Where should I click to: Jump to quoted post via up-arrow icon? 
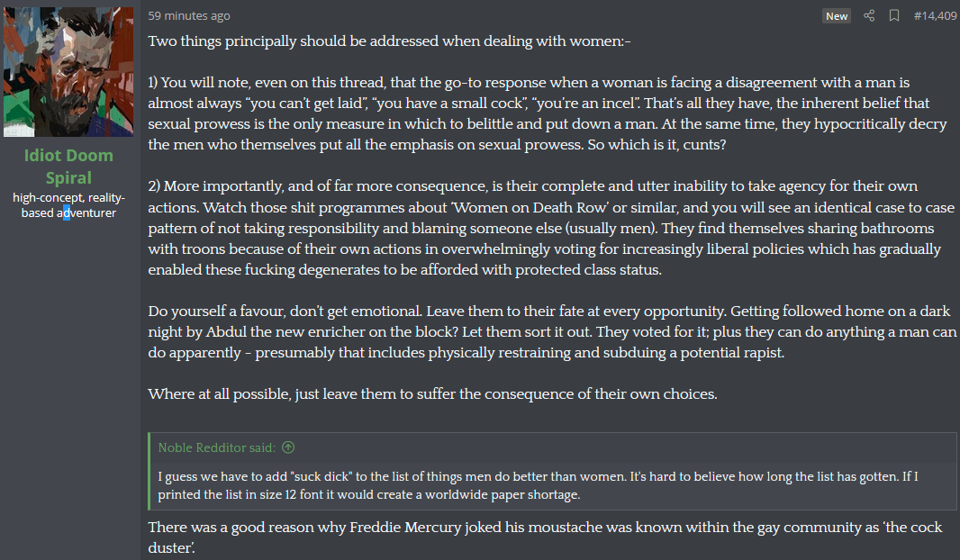(288, 447)
